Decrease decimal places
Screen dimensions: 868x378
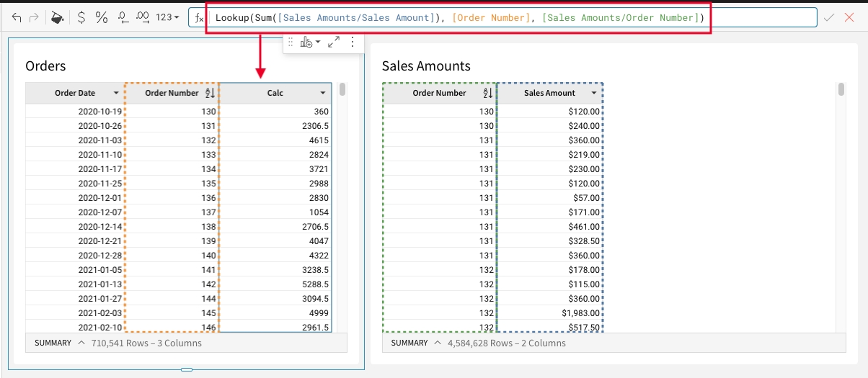[x=123, y=17]
